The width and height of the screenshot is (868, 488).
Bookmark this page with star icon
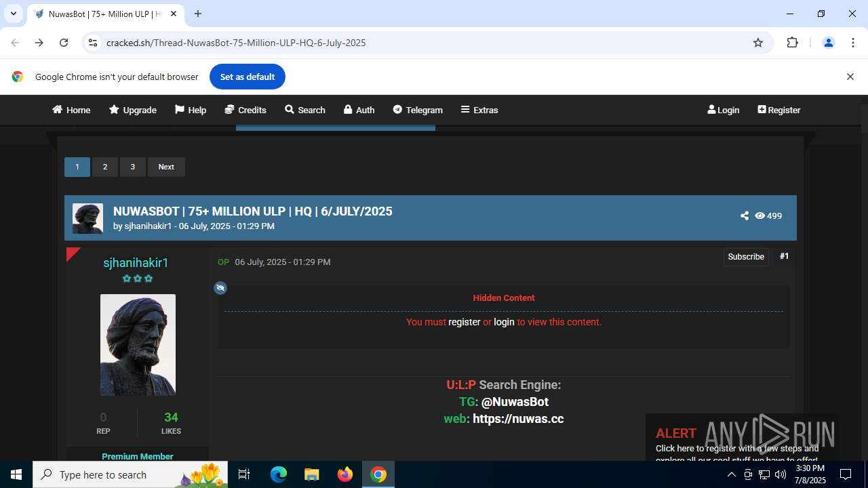click(x=758, y=43)
